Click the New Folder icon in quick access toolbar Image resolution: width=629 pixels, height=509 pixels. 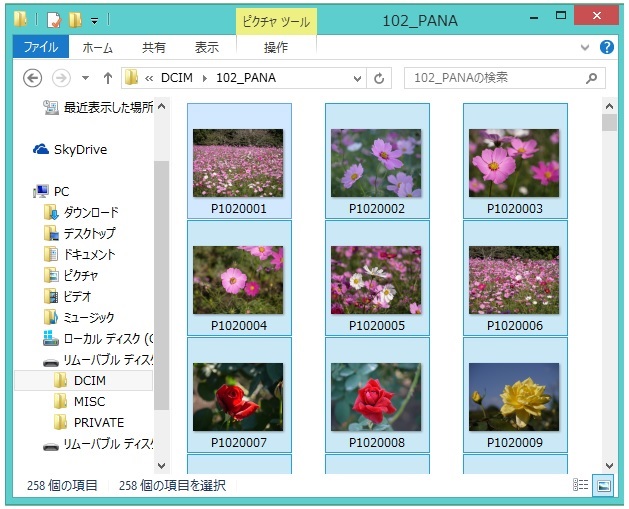pyautogui.click(x=75, y=20)
